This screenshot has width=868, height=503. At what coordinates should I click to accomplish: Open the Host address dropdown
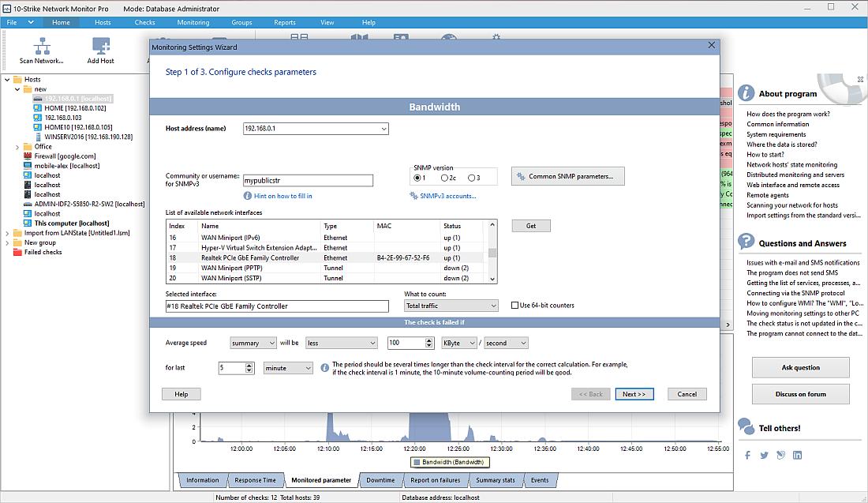383,129
